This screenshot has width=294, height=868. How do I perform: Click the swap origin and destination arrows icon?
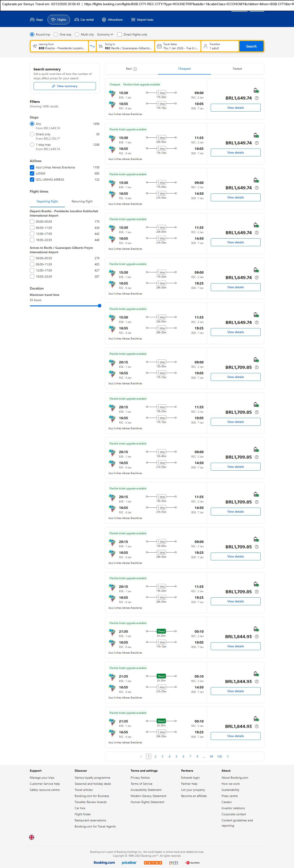(92, 46)
